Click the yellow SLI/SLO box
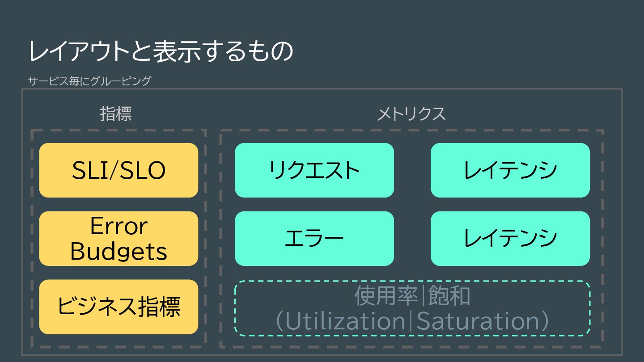Image resolution: width=644 pixels, height=362 pixels. 119,170
